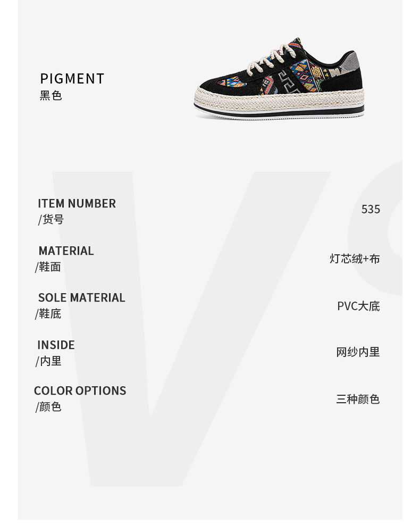Select the PIGMENT heading text
420x532 pixels.
coord(72,79)
